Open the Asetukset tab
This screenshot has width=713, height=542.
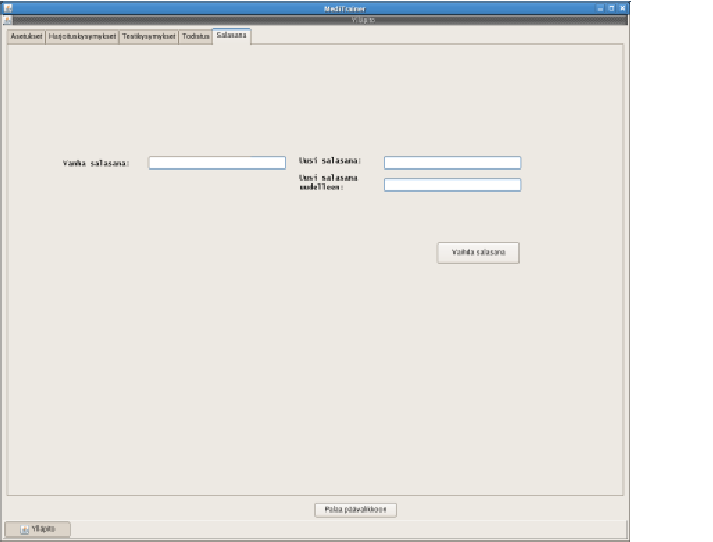coord(26,36)
